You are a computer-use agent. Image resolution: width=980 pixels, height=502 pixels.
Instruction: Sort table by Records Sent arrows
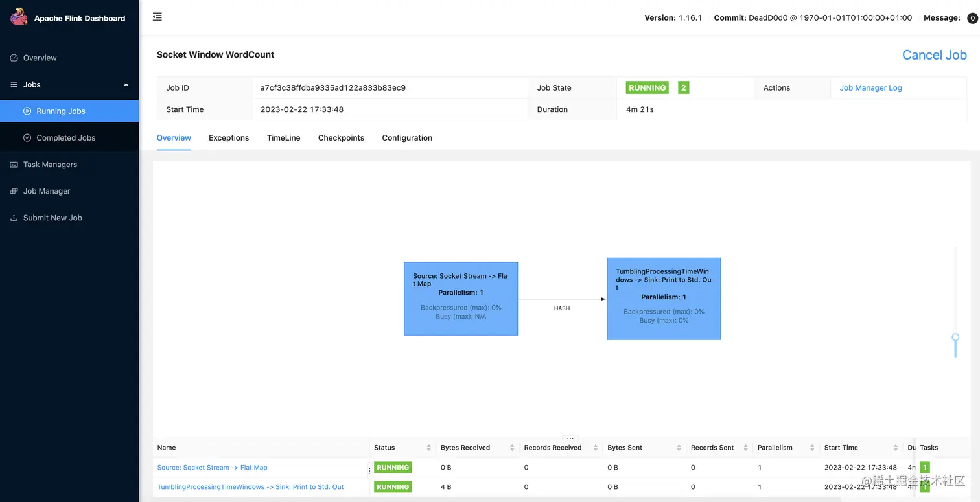[x=745, y=448]
